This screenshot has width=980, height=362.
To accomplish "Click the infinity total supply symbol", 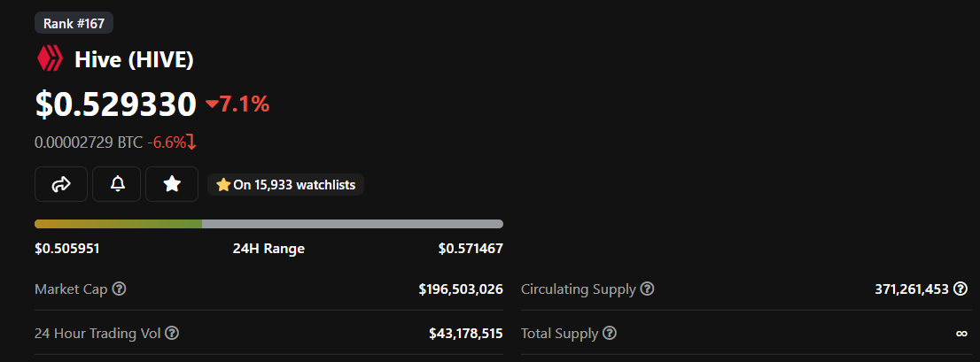I will click(961, 333).
